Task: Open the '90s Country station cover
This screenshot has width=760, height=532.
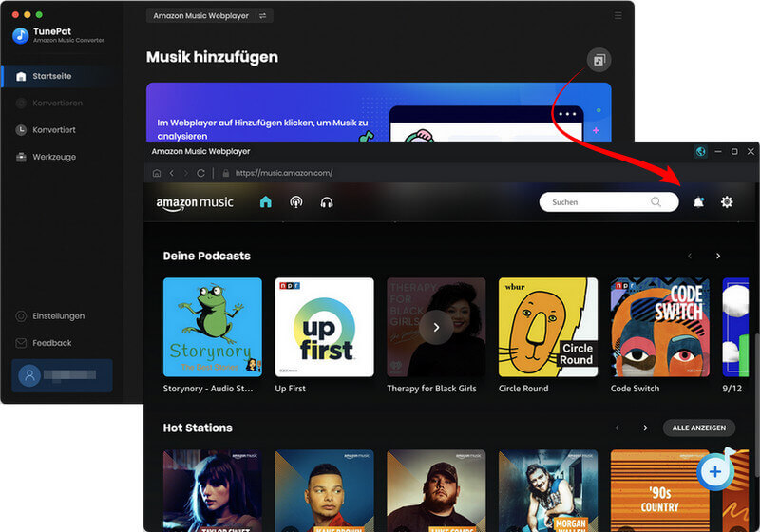Action: click(x=660, y=490)
